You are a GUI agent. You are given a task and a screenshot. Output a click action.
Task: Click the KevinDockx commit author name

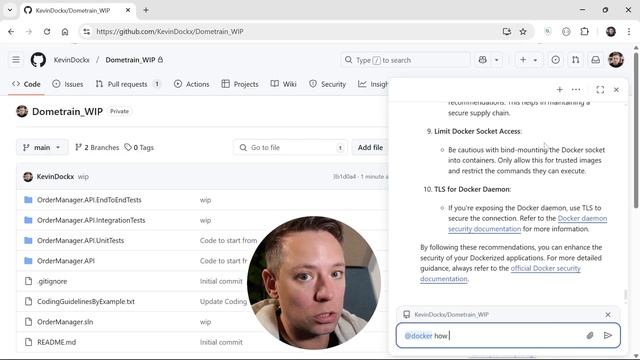click(x=55, y=177)
